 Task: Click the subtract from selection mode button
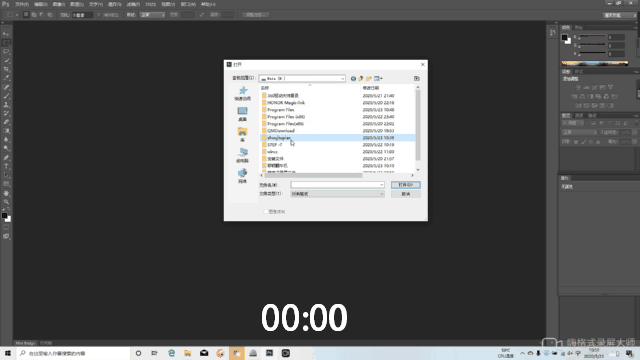click(x=42, y=15)
